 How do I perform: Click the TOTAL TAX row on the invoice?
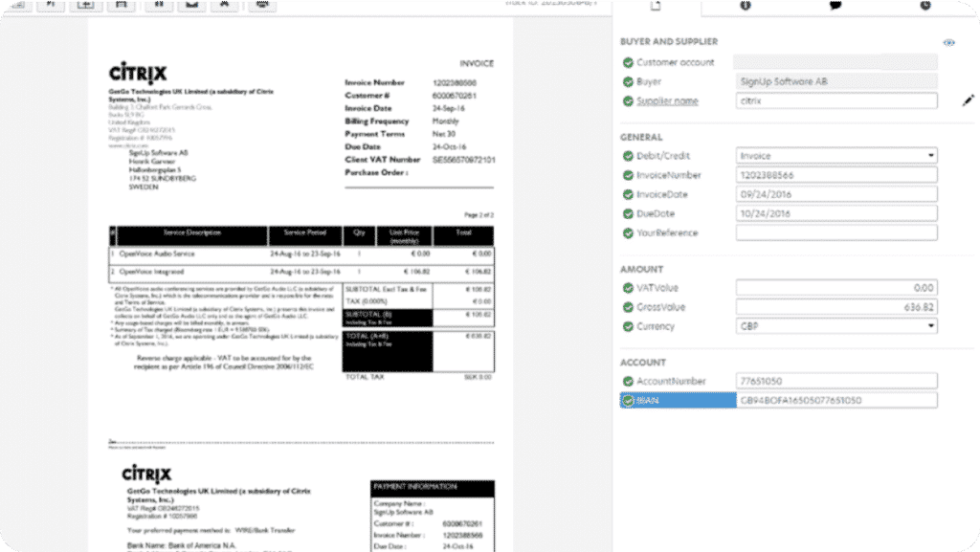click(419, 377)
